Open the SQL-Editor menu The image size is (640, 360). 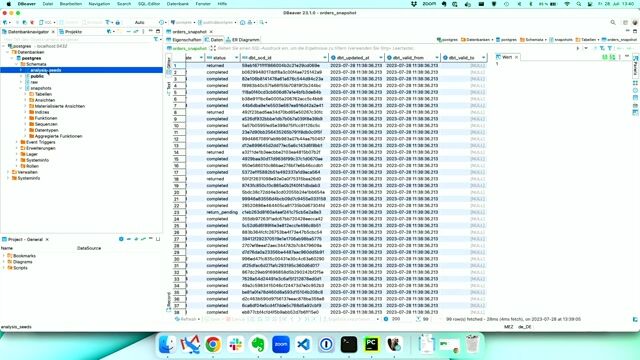pyautogui.click(x=149, y=4)
